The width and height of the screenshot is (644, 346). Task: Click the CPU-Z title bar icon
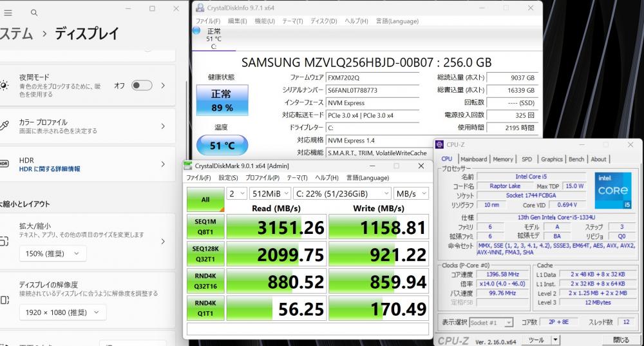(x=439, y=144)
